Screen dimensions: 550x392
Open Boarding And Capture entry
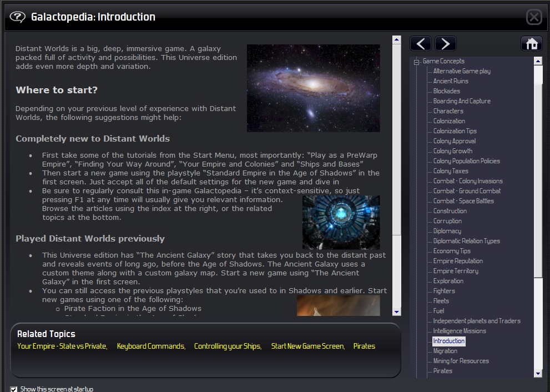(462, 101)
